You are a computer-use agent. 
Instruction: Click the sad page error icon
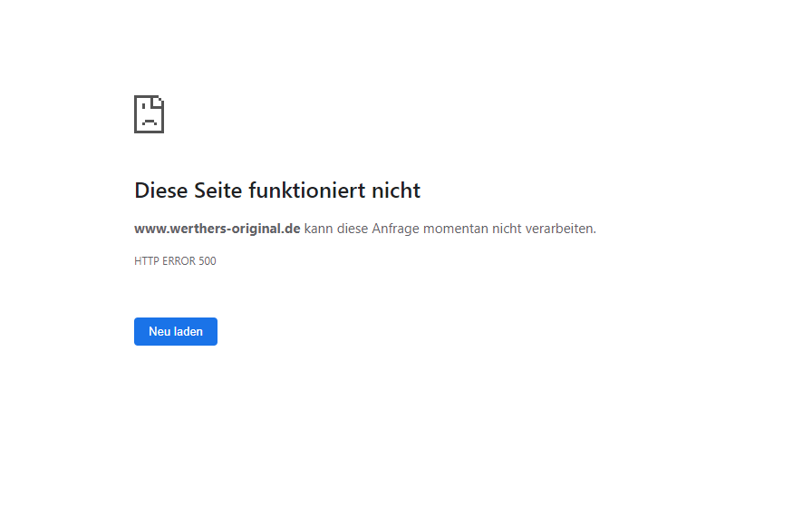[150, 114]
